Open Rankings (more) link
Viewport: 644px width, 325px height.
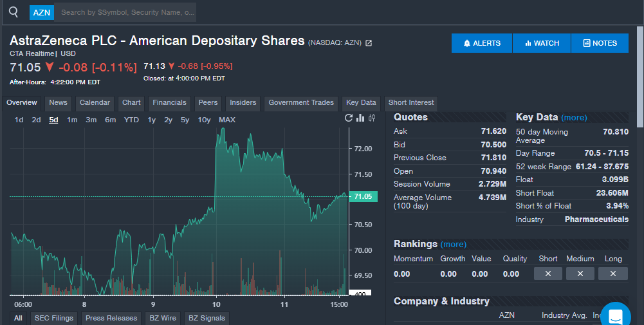point(454,245)
